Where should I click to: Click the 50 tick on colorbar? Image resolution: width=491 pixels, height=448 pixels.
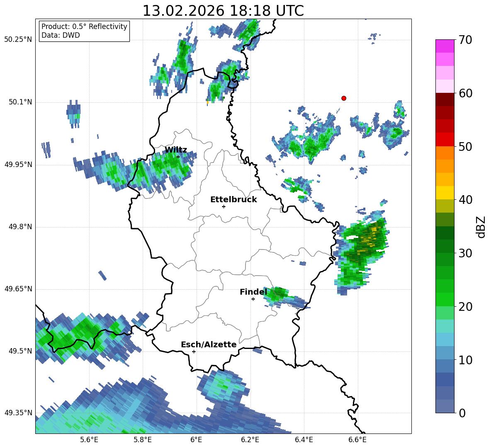click(465, 146)
